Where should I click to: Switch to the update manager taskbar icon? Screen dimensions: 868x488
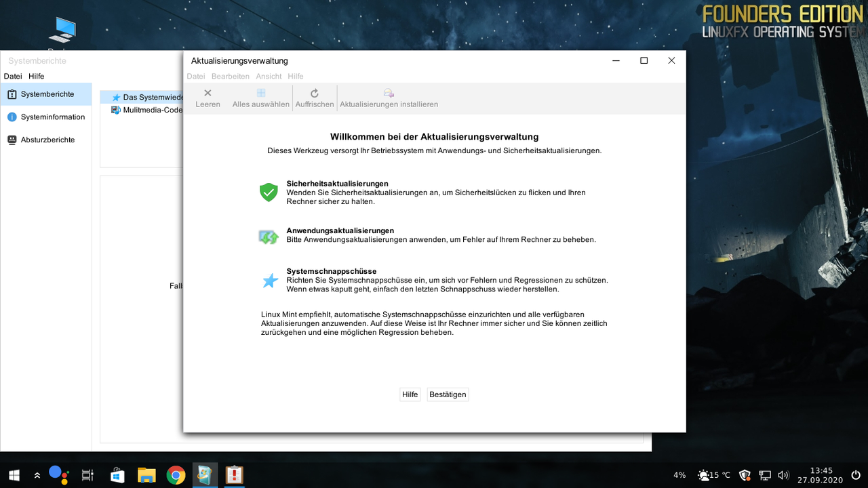coord(205,475)
